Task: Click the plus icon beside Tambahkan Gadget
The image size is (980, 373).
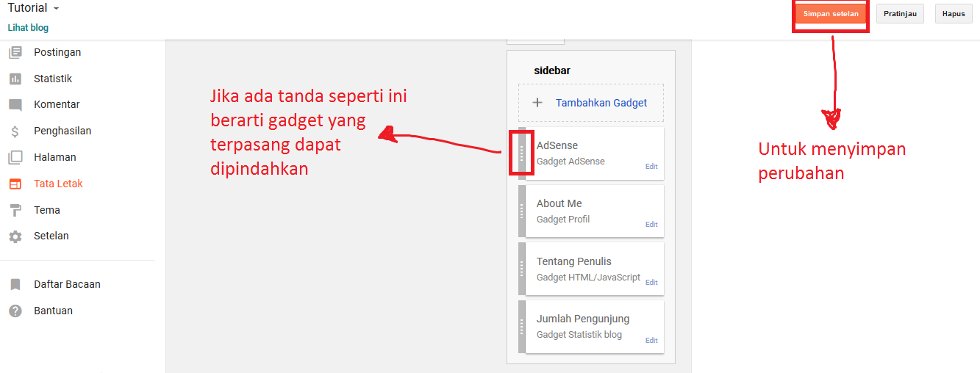Action: pos(537,103)
